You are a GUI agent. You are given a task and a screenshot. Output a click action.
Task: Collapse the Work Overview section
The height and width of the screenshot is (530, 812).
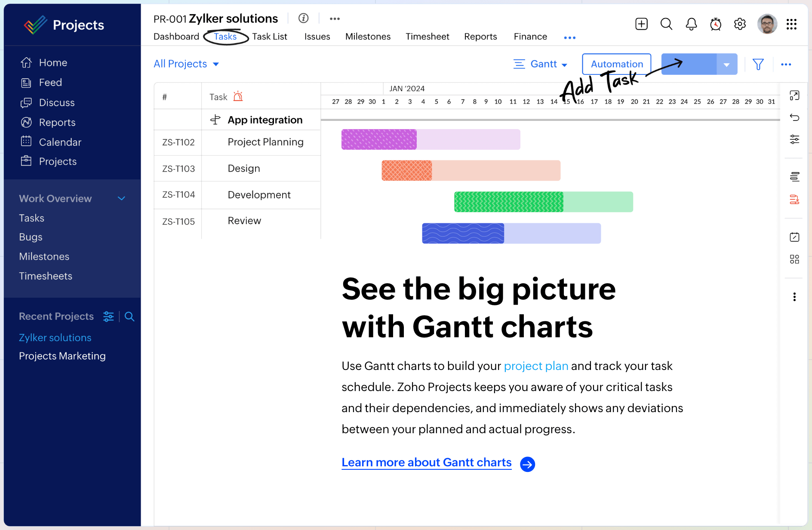121,198
